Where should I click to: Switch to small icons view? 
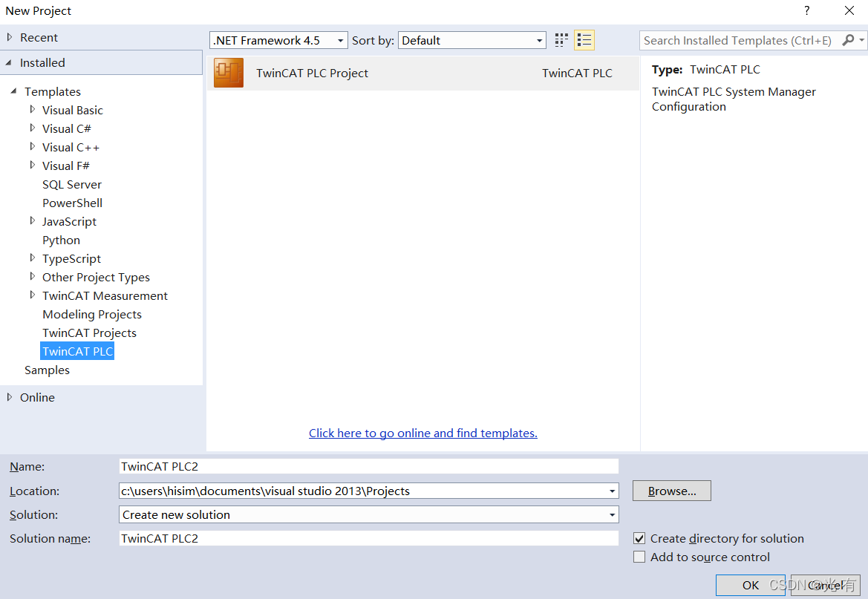coord(561,40)
